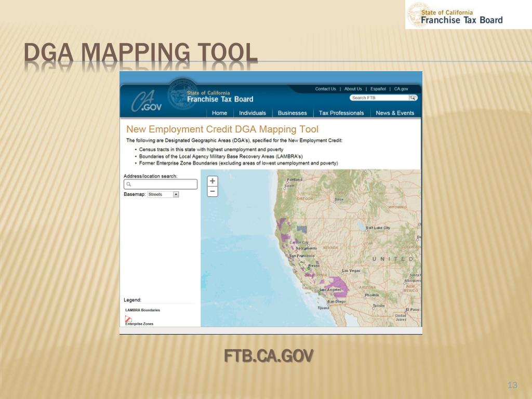Follow the About Us link
The image size is (532, 399).
[x=353, y=89]
